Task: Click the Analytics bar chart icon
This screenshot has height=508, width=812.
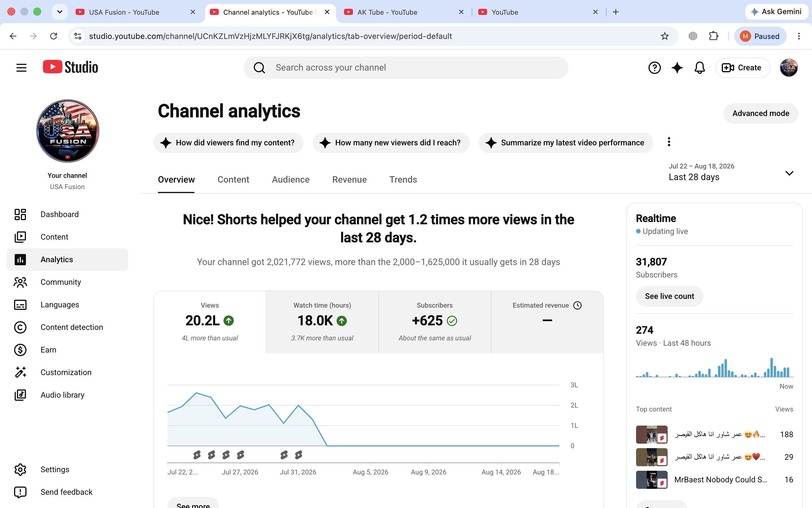Action: click(20, 259)
